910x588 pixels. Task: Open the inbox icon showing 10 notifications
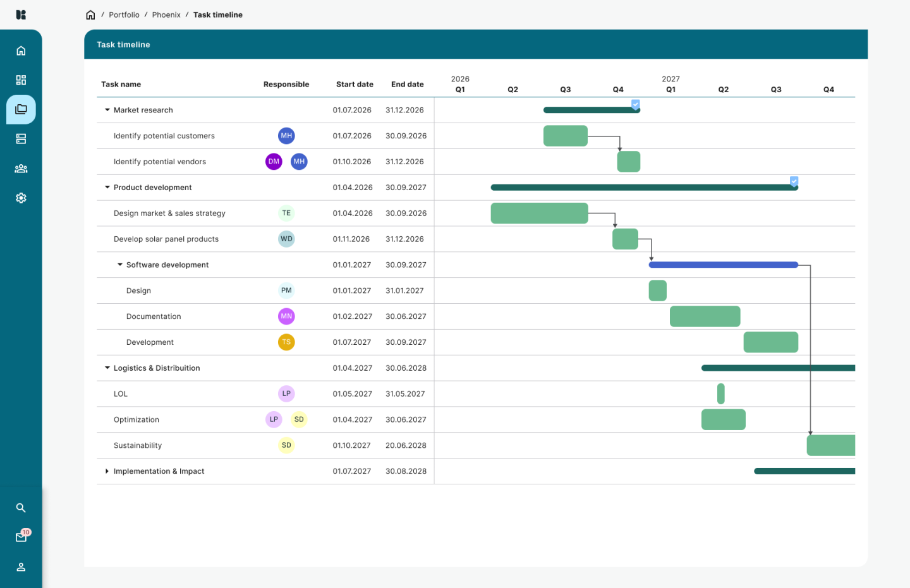[x=21, y=536]
